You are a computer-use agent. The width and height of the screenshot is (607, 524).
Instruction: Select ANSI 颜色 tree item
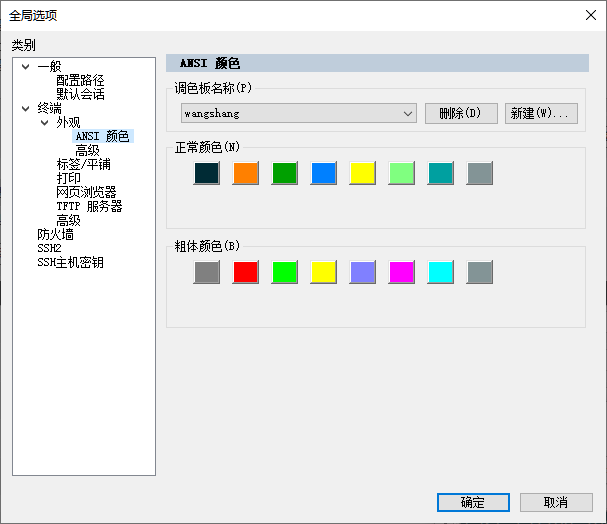pyautogui.click(x=103, y=136)
